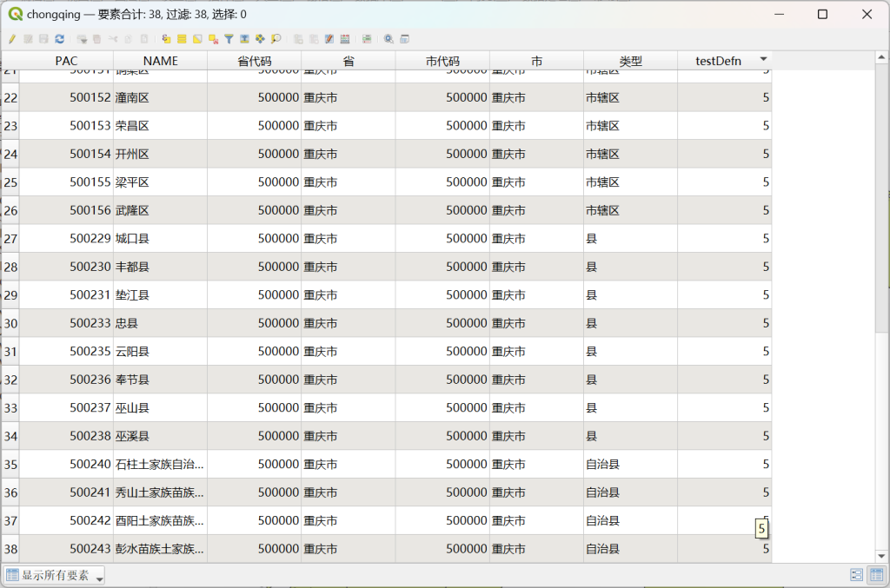The image size is (890, 588).
Task: Add a new feature
Action: click(x=82, y=39)
